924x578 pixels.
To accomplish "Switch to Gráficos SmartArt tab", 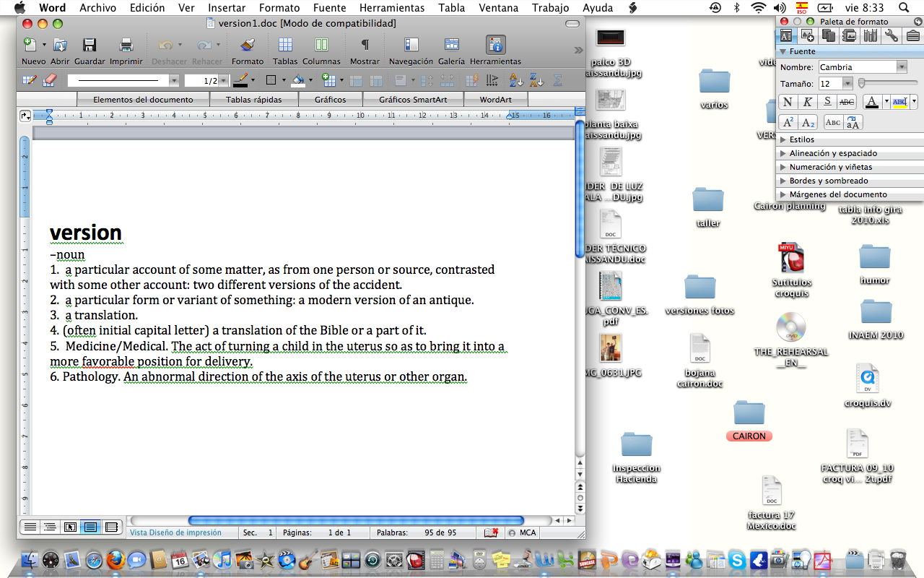I will click(x=412, y=100).
